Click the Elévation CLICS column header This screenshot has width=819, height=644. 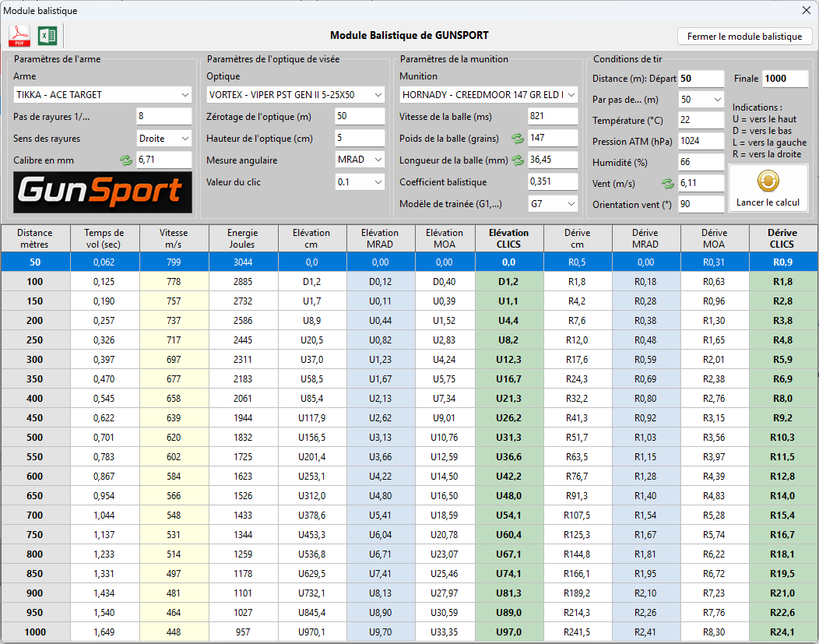tap(508, 239)
